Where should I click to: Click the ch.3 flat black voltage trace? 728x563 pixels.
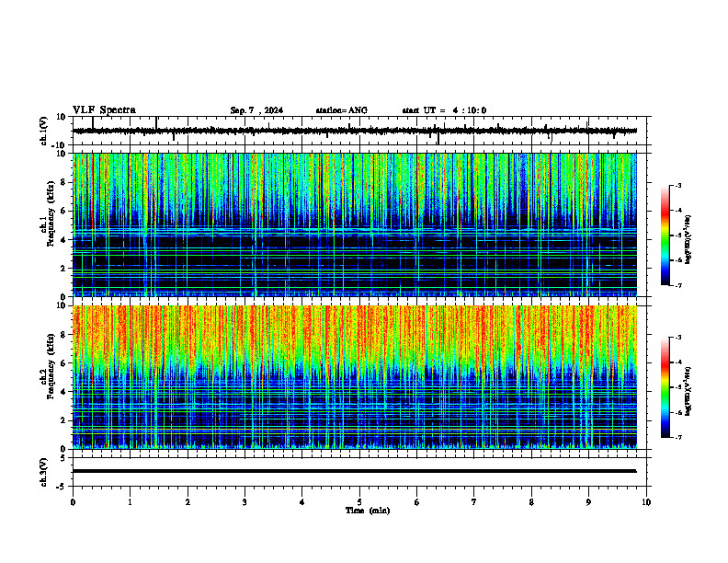point(355,471)
